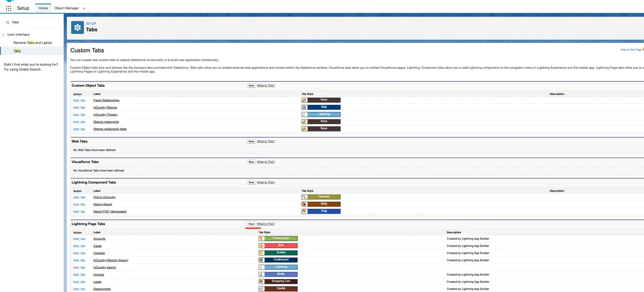Switch to the Home tab
Viewport: 644px width, 292px height.
[43, 8]
